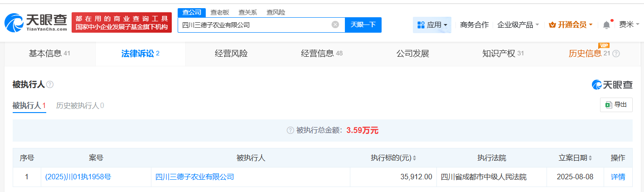
Task: Open the 费米 user account menu
Action: click(x=629, y=25)
